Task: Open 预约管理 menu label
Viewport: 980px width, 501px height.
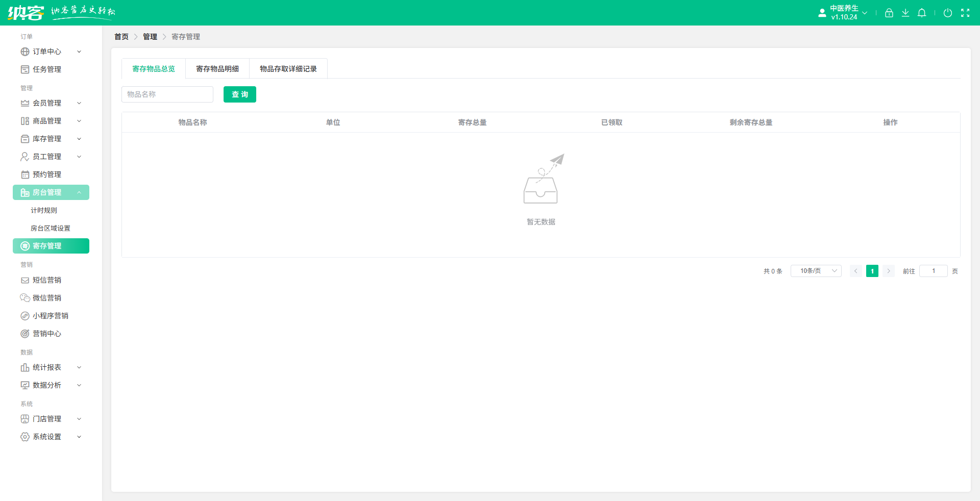Action: pos(47,174)
